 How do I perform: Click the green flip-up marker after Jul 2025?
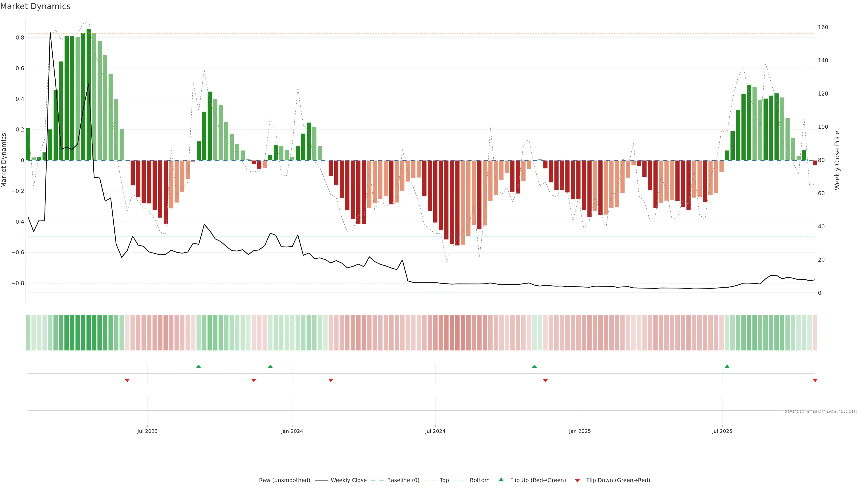point(727,366)
